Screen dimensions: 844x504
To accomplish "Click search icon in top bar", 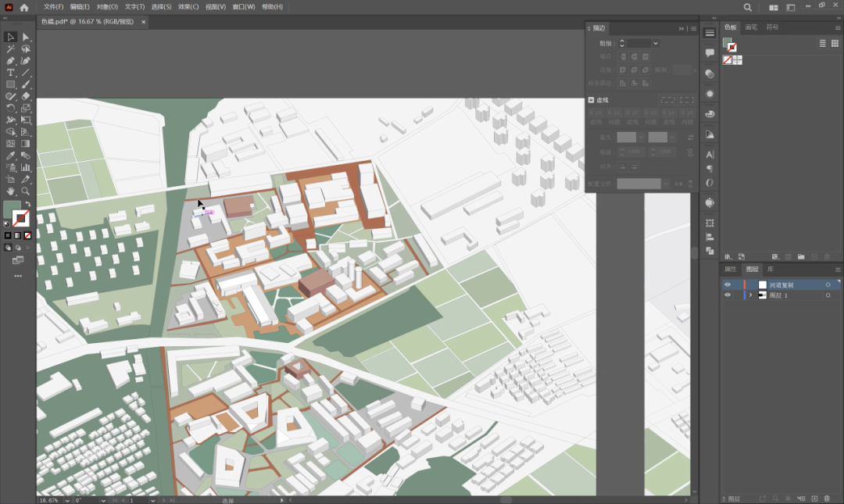I will point(748,7).
